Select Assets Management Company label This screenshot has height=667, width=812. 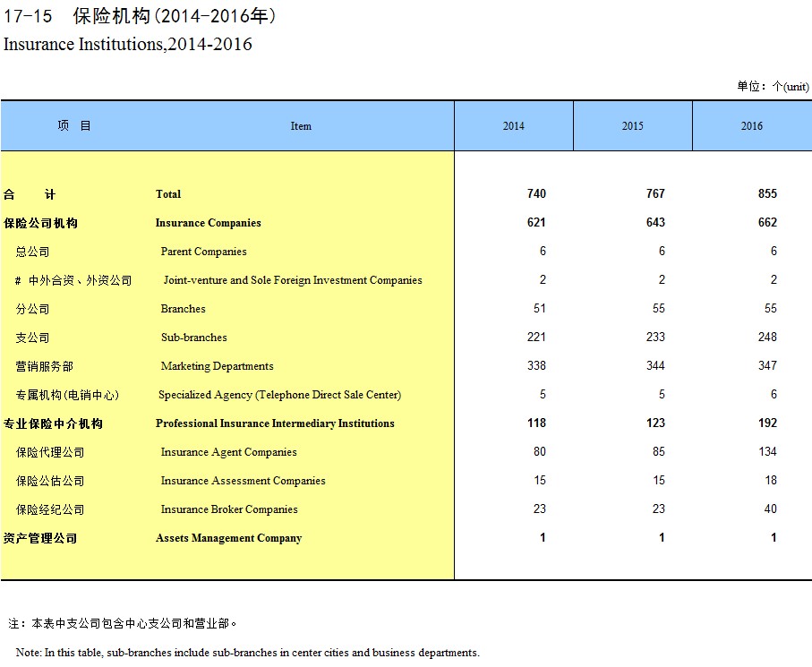coord(228,538)
